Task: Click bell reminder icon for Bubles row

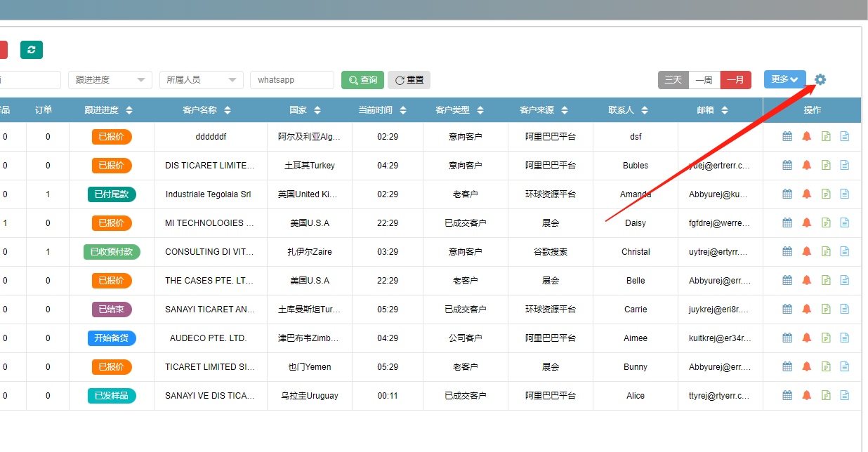Action: pos(806,166)
